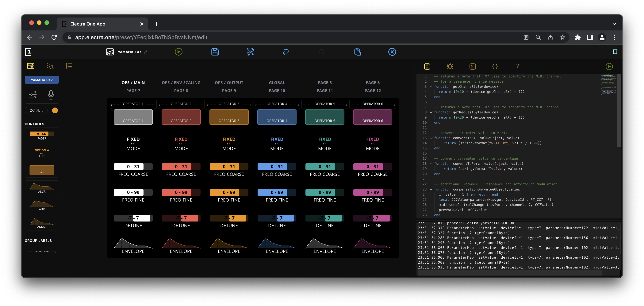This screenshot has width=644, height=306.
Task: Collapse the getChannelByte function fold arrow
Action: tap(431, 87)
